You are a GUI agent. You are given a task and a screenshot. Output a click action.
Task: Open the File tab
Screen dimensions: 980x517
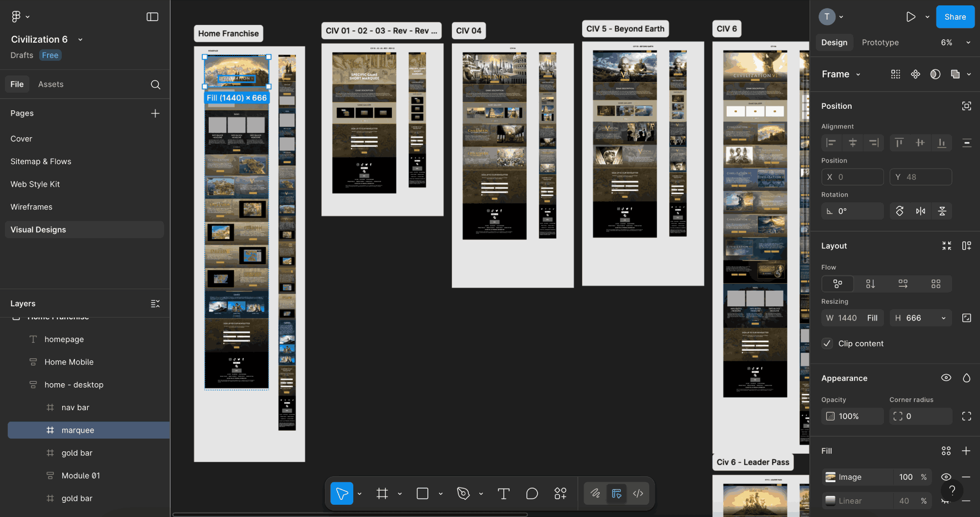click(x=17, y=84)
